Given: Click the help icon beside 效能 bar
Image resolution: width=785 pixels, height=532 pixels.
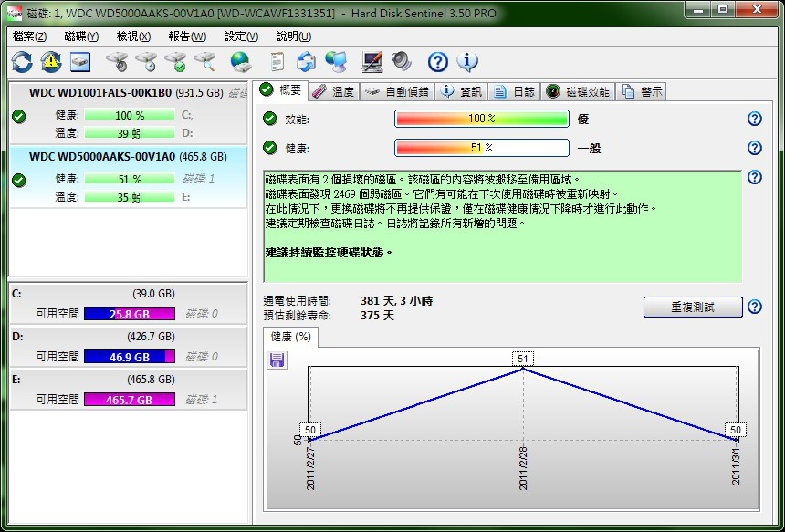Looking at the screenshot, I should click(x=755, y=119).
